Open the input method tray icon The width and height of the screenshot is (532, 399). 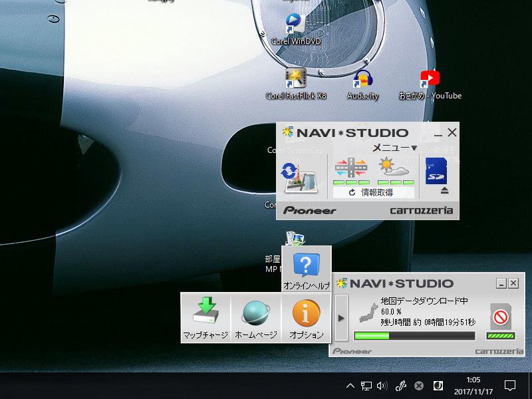[438, 386]
